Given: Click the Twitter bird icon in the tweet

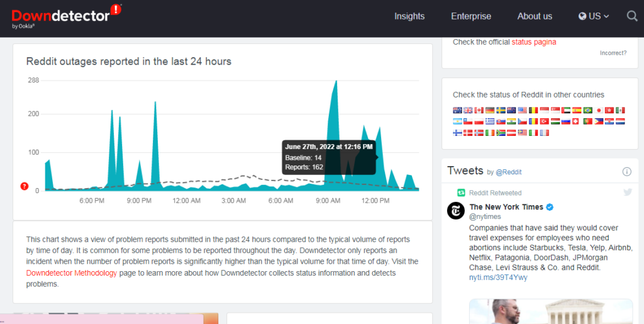Looking at the screenshot, I should (628, 192).
